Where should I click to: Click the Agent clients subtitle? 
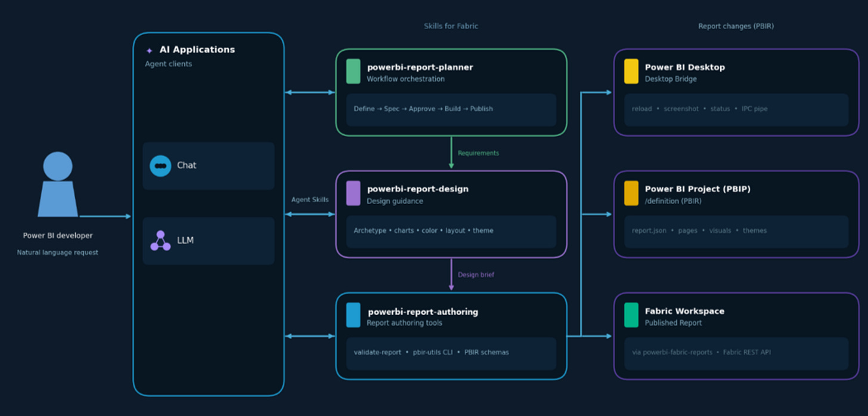[169, 64]
